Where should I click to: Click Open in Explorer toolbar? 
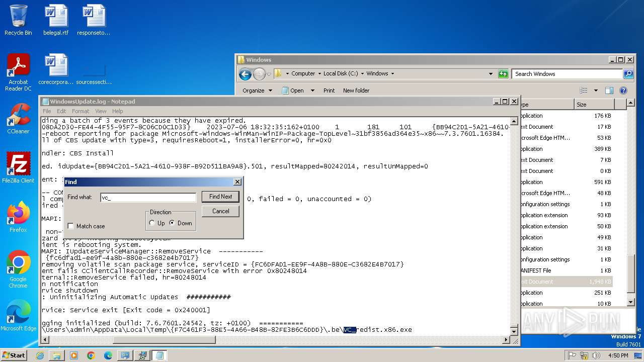(x=292, y=90)
